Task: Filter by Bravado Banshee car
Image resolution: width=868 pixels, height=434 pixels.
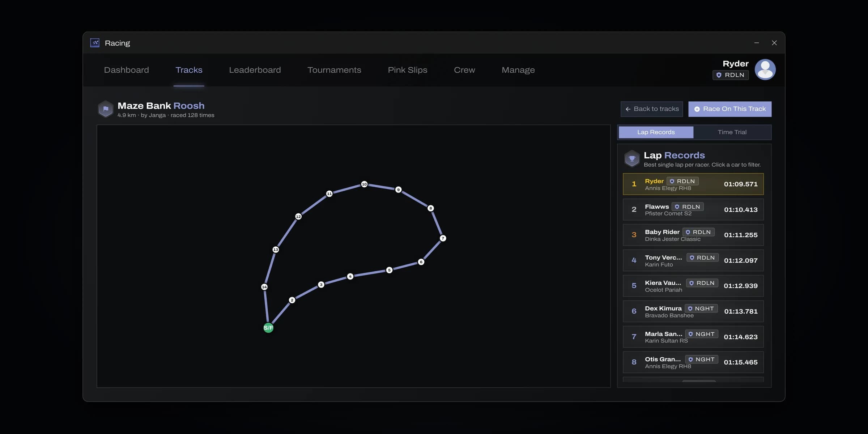Action: coord(669,315)
